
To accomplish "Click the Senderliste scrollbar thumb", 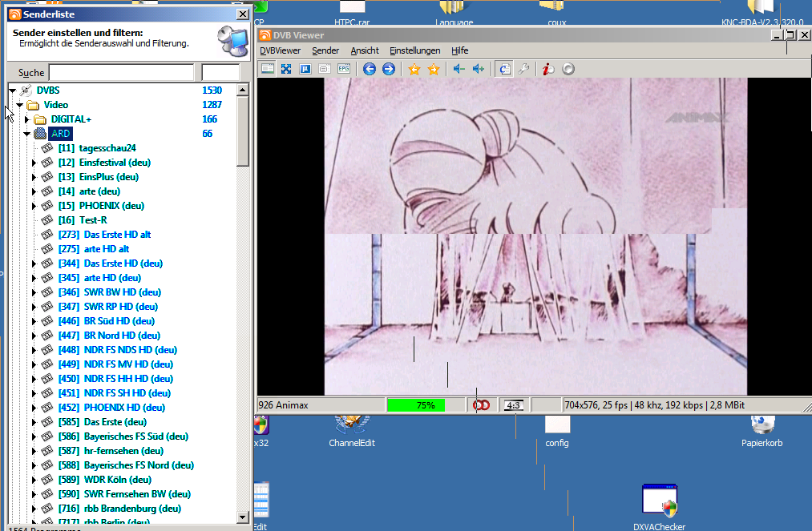I will tap(243, 131).
